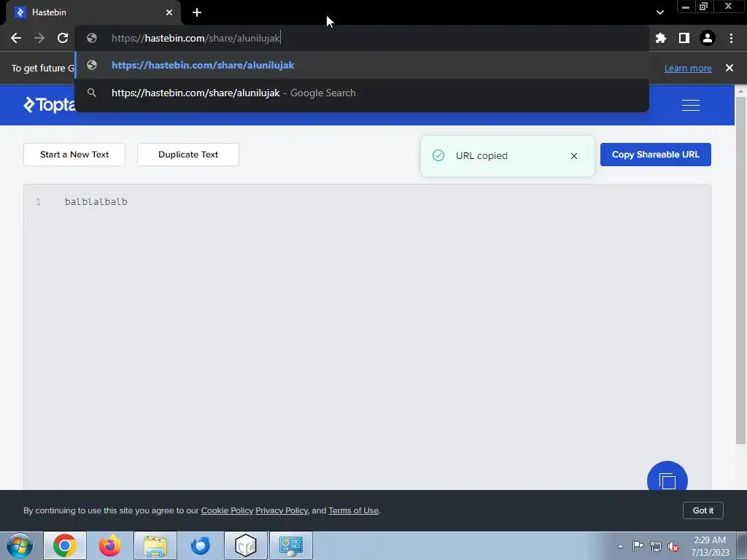Open the Cookie Policy link

point(227,510)
